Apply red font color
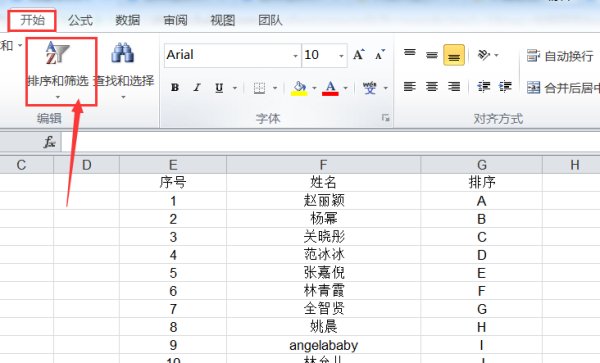This screenshot has height=363, width=600. 330,88
